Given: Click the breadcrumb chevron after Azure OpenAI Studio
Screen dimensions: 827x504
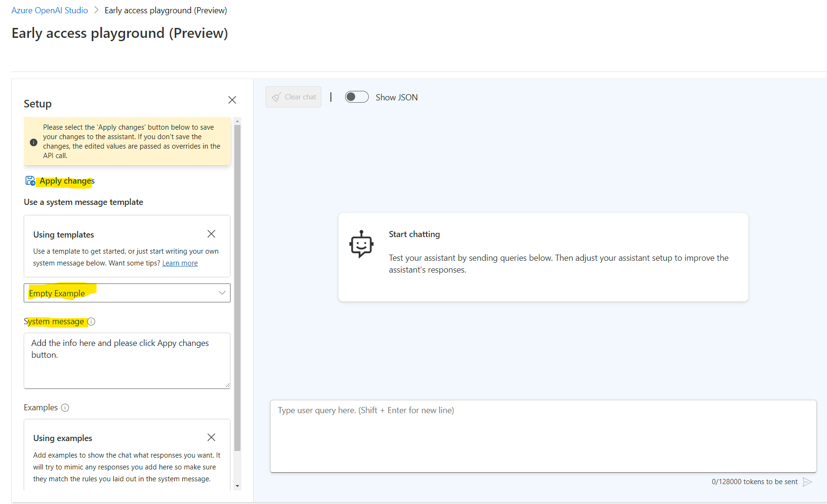Looking at the screenshot, I should click(x=96, y=10).
